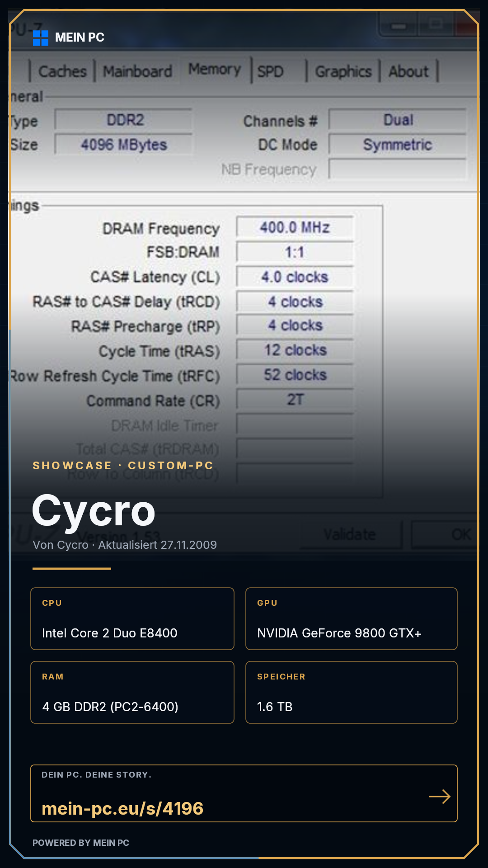
Task: Click the Channels # Dual field
Action: pos(398,120)
